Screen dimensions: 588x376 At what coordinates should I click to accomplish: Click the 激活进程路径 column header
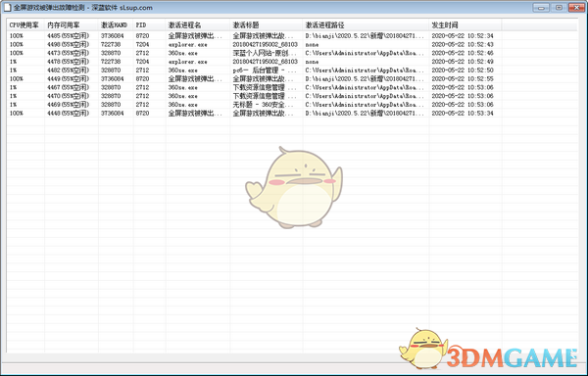click(366, 25)
